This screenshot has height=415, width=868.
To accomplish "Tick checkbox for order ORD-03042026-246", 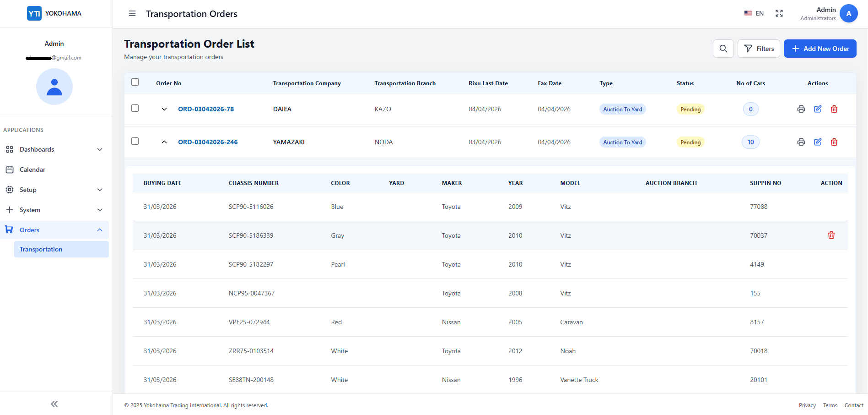I will pos(135,141).
